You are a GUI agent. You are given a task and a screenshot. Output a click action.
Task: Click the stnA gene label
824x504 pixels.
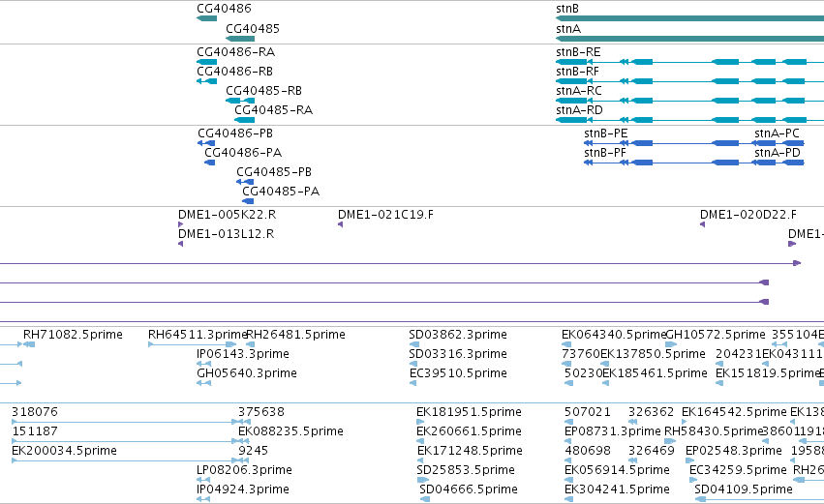[x=568, y=29]
